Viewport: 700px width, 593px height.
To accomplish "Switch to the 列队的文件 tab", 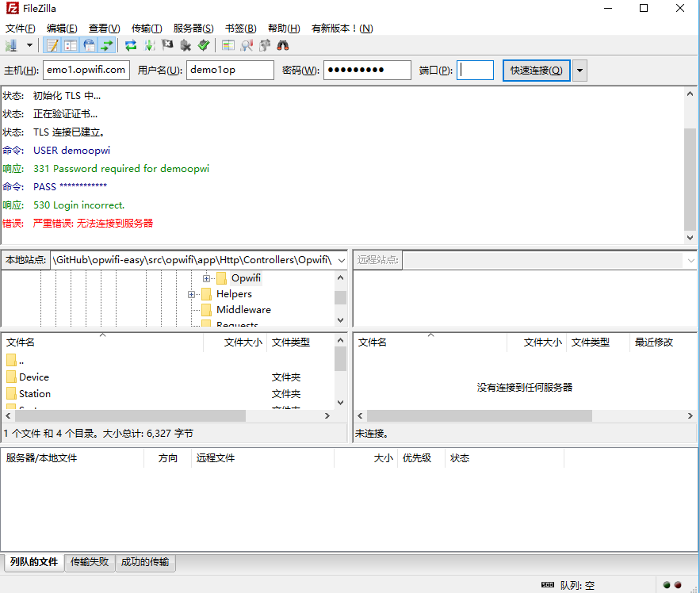I will pyautogui.click(x=34, y=562).
